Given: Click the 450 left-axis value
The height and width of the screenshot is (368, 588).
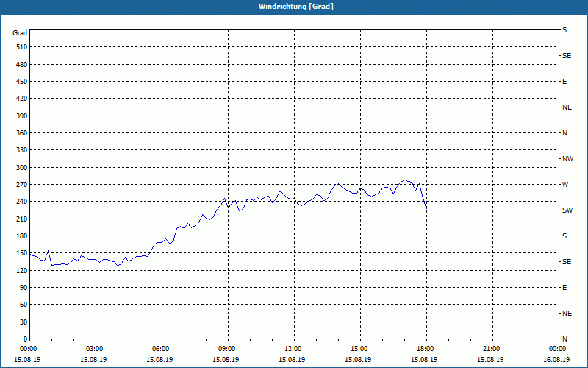Looking at the screenshot, I should 22,82.
